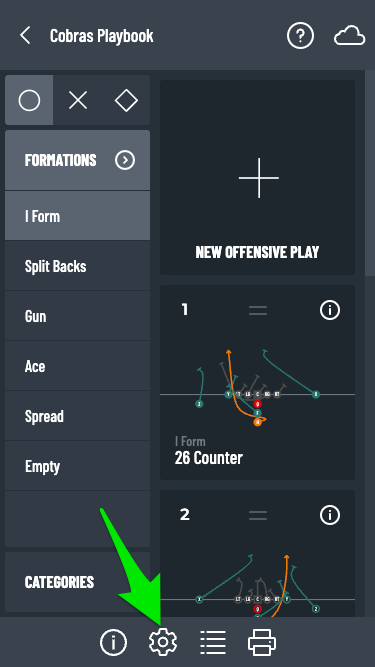Switch to the diamond special teams toggle
The height and width of the screenshot is (667, 375).
(126, 100)
